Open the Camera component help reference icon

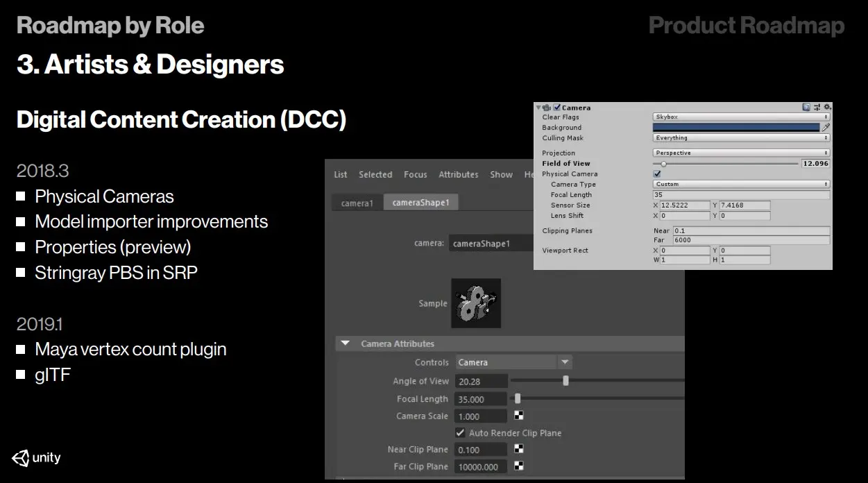806,107
